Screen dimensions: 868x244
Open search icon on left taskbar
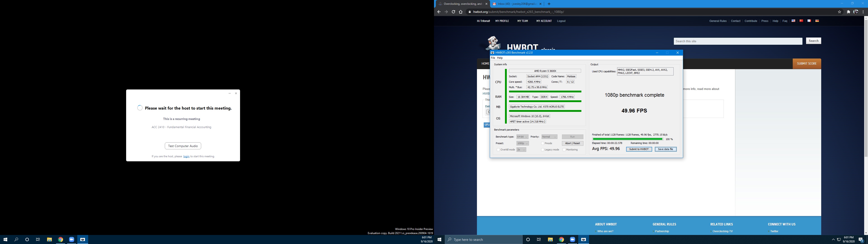click(x=16, y=240)
